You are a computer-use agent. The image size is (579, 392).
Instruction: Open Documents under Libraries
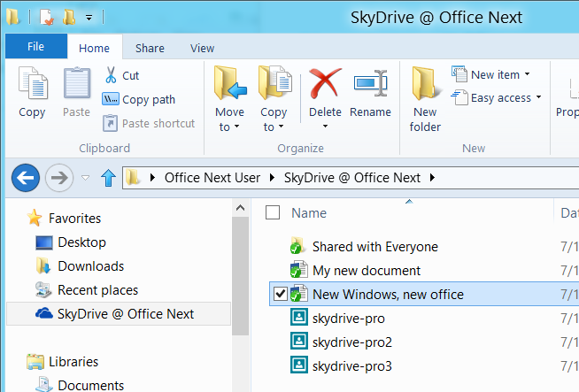[91, 385]
